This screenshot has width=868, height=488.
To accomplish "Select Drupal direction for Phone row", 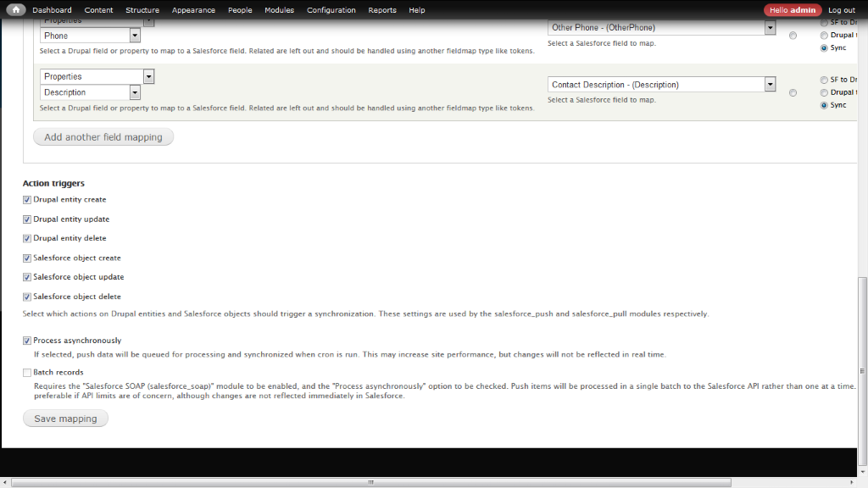I will (824, 36).
